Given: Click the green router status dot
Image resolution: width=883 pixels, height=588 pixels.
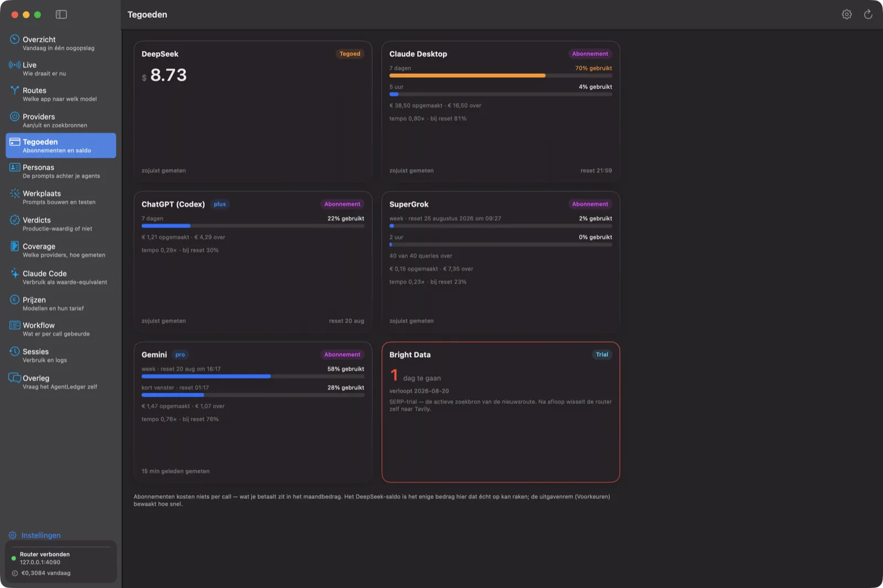Looking at the screenshot, I should pos(14,558).
